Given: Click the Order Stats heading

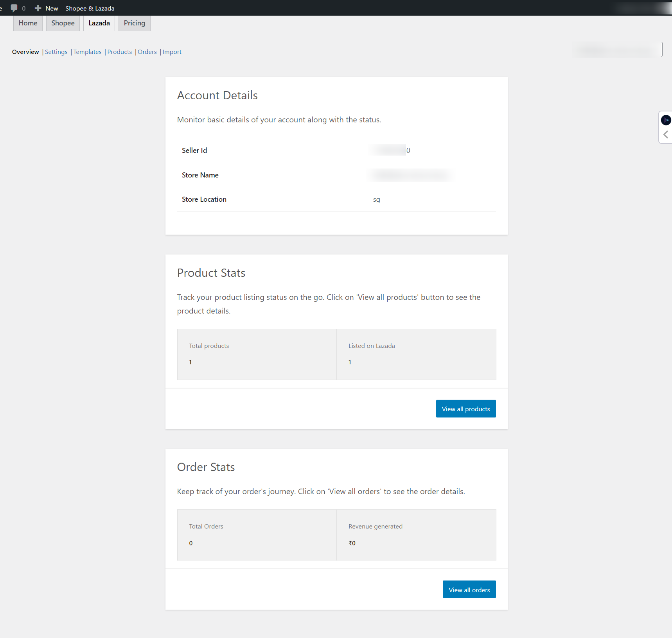Looking at the screenshot, I should pos(206,467).
